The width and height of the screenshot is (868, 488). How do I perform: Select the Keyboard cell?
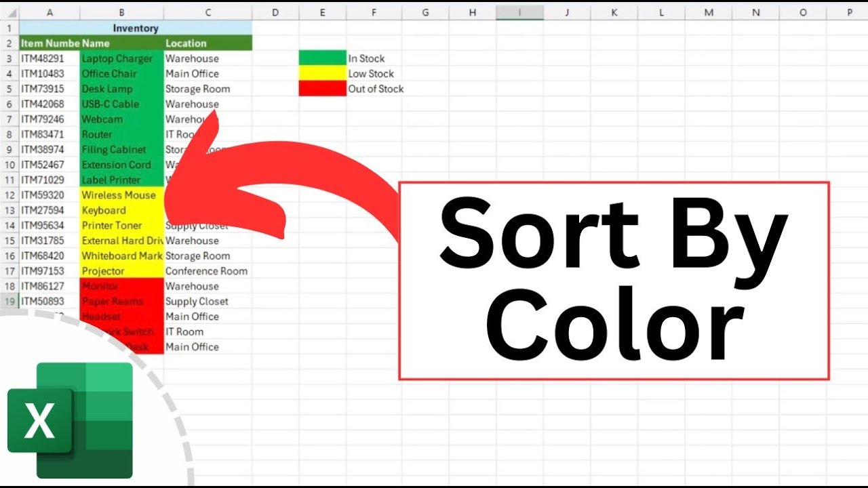coord(121,210)
